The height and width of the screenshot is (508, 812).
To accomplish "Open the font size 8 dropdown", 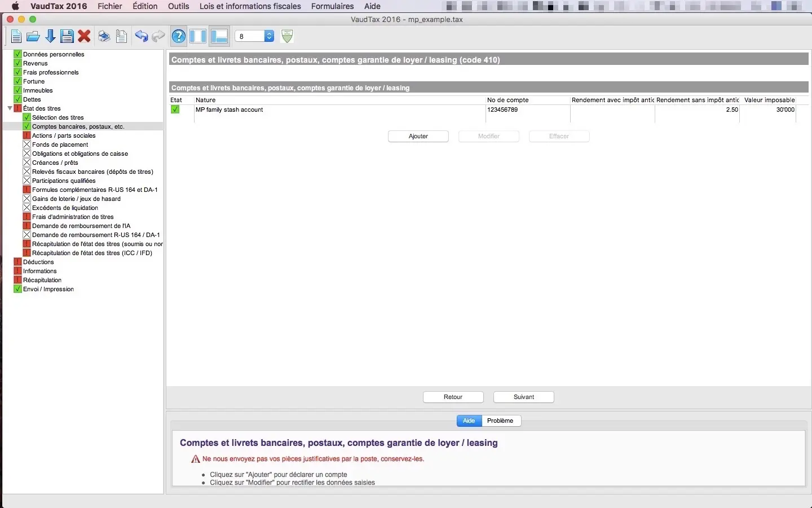I will (254, 36).
